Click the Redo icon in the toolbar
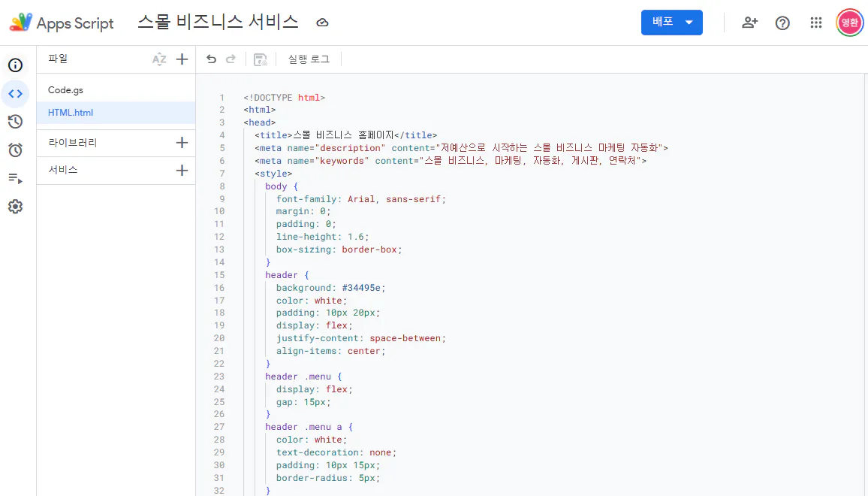The width and height of the screenshot is (868, 496). 231,58
